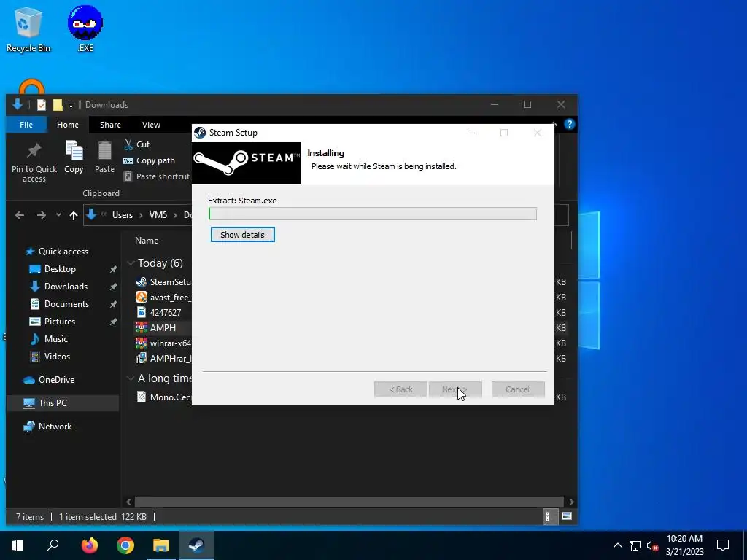Click the disabled Back button
This screenshot has height=560, width=747.
400,389
